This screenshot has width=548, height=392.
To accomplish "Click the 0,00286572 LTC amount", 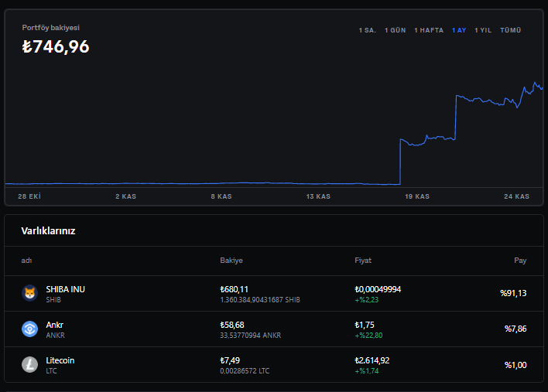I will pyautogui.click(x=245, y=371).
